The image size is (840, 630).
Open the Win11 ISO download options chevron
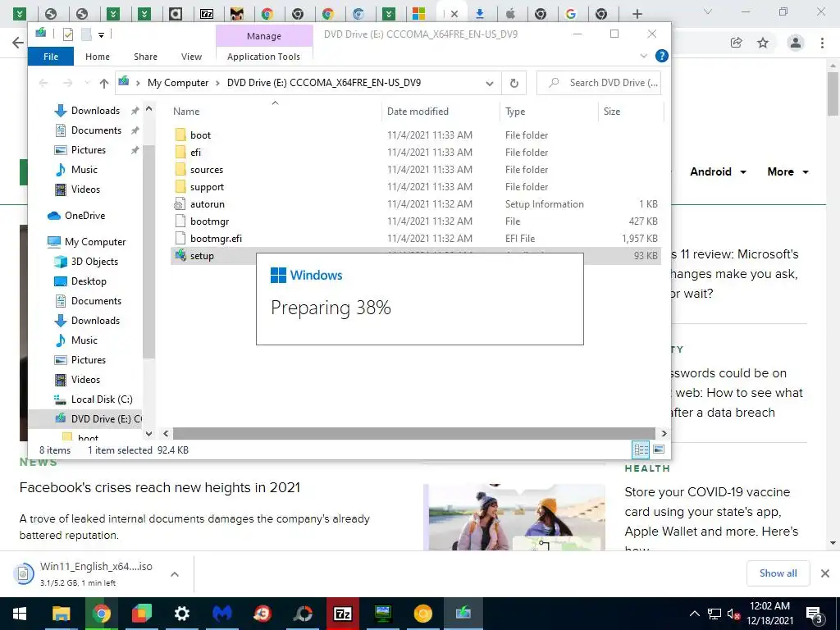point(174,574)
